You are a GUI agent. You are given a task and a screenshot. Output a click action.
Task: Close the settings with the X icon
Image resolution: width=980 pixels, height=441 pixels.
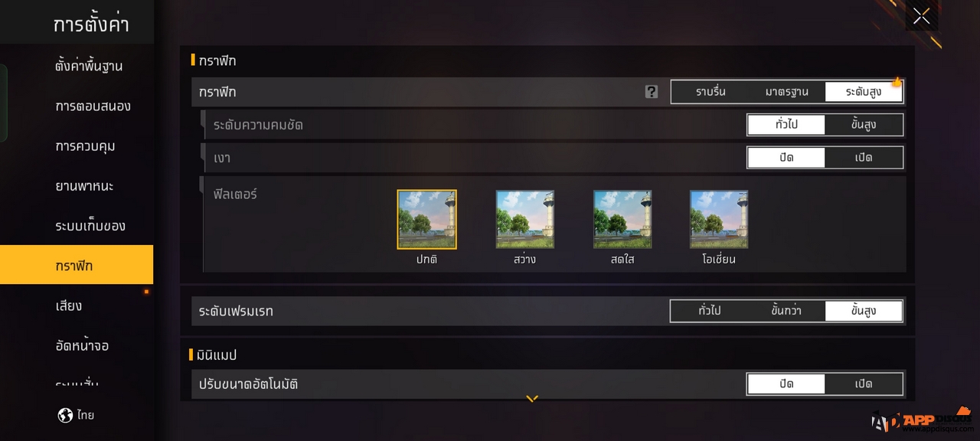(x=921, y=16)
